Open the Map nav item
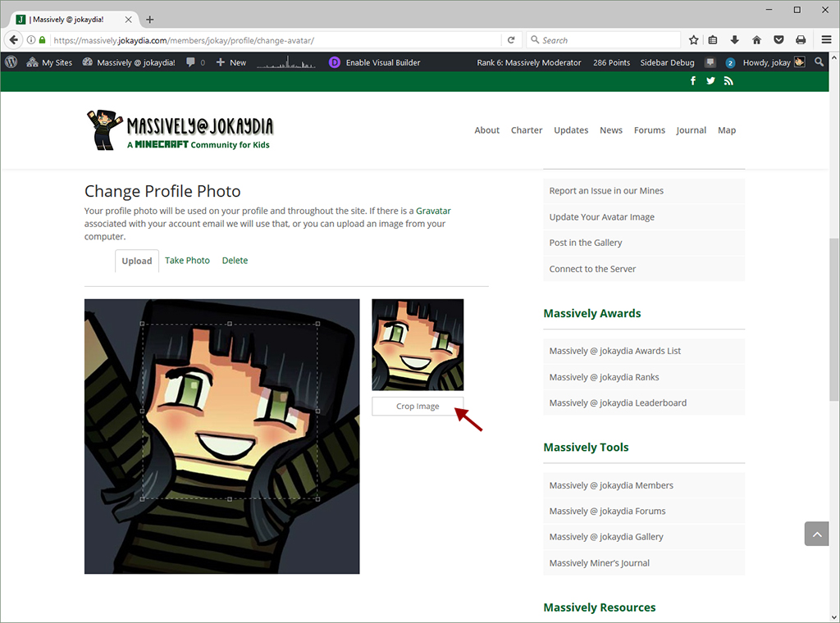 point(727,130)
